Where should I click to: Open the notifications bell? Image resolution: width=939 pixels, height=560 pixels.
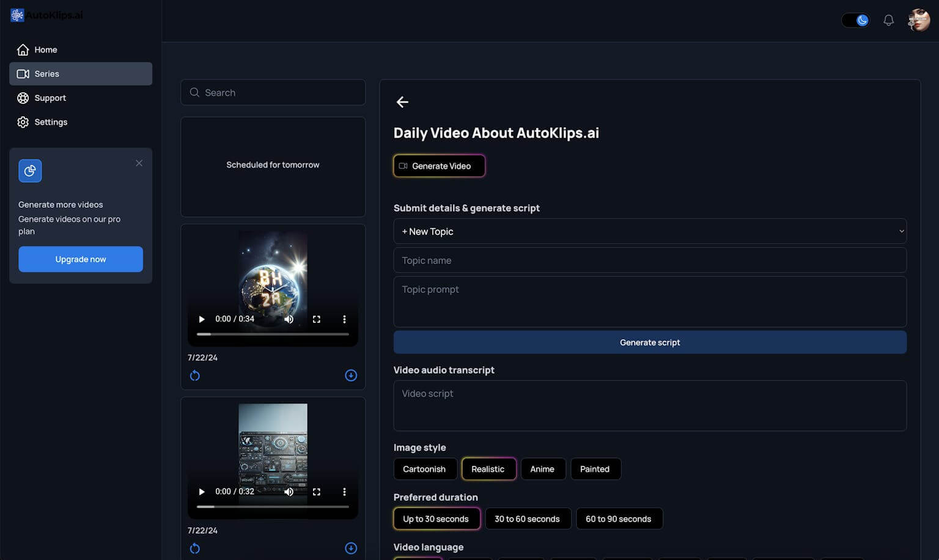(x=888, y=20)
